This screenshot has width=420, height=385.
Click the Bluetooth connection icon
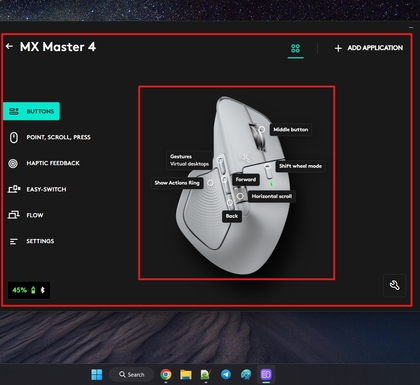(x=43, y=290)
